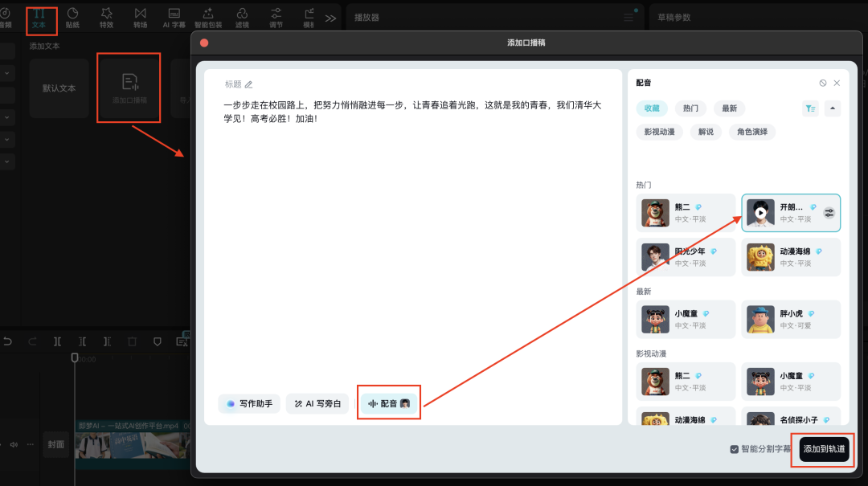The height and width of the screenshot is (486, 868).
Task: Open the track's ... more options
Action: [x=30, y=444]
